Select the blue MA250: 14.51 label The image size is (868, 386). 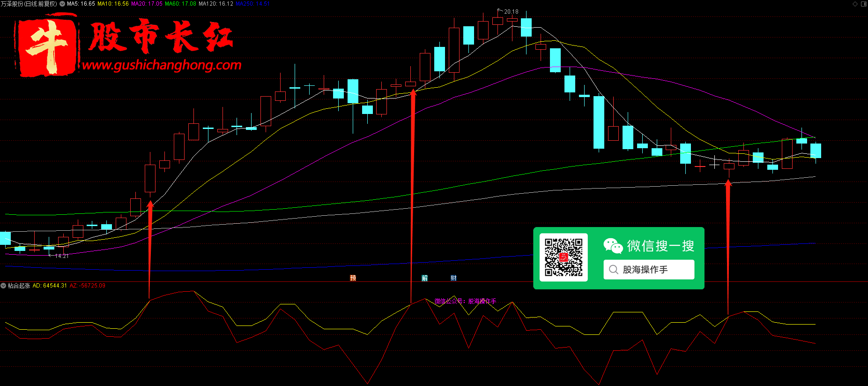tap(252, 4)
